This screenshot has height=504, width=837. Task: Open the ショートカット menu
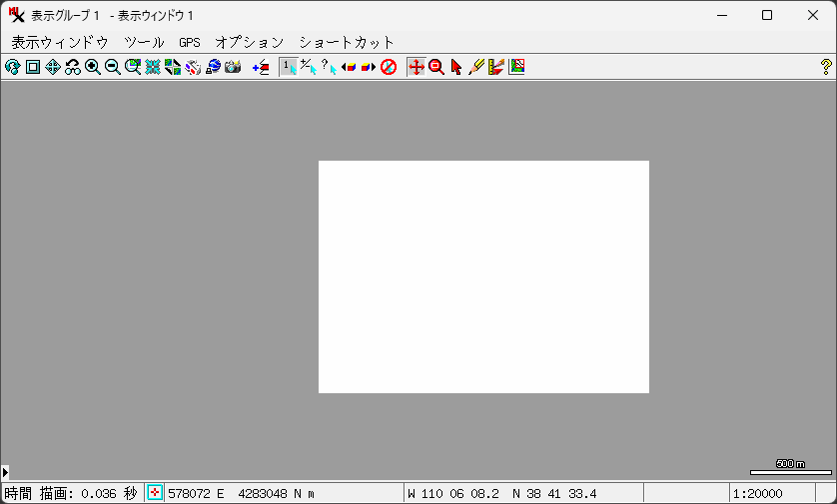click(x=347, y=42)
